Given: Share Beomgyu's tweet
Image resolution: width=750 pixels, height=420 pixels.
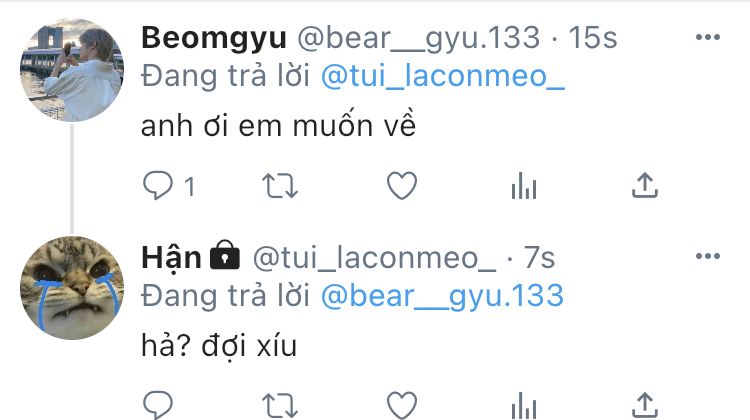Looking at the screenshot, I should [x=645, y=185].
